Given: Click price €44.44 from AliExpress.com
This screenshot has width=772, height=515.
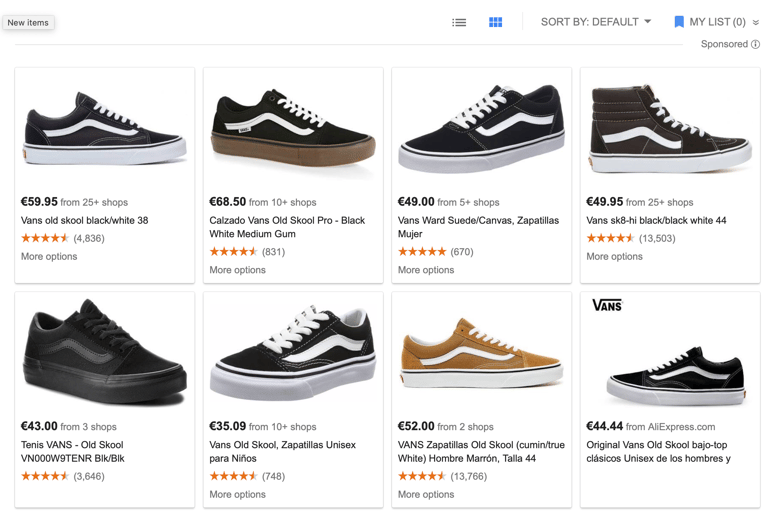Looking at the screenshot, I should point(651,426).
